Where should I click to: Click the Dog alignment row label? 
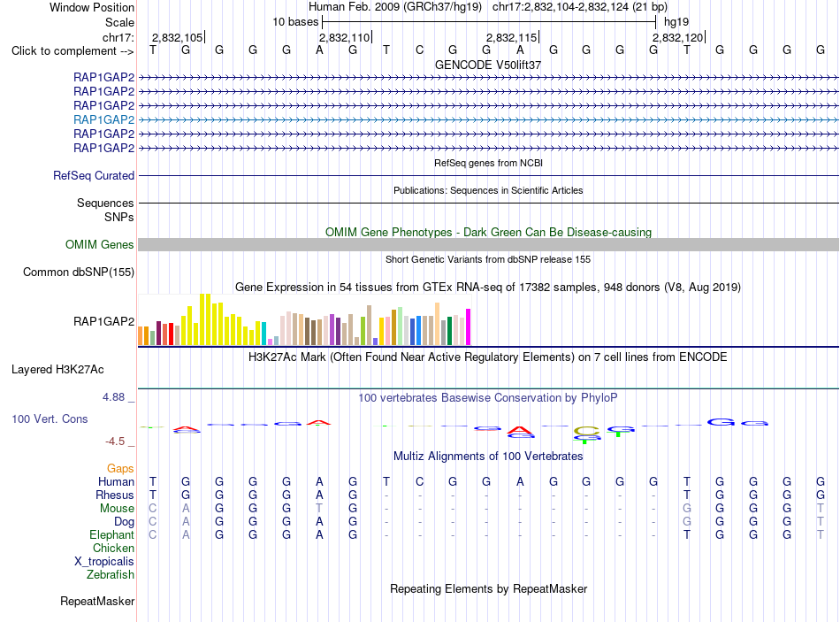[125, 522]
